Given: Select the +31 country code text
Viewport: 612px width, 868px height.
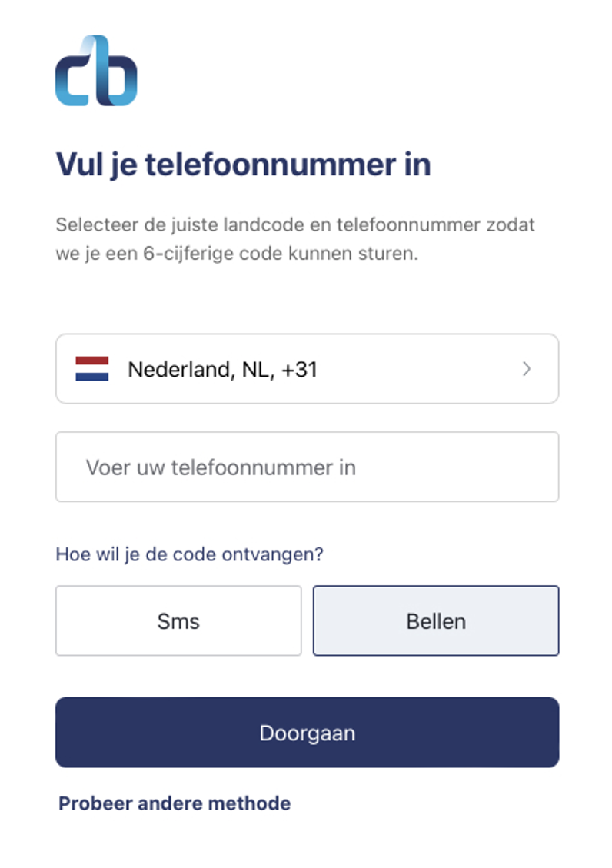Looking at the screenshot, I should tap(299, 369).
